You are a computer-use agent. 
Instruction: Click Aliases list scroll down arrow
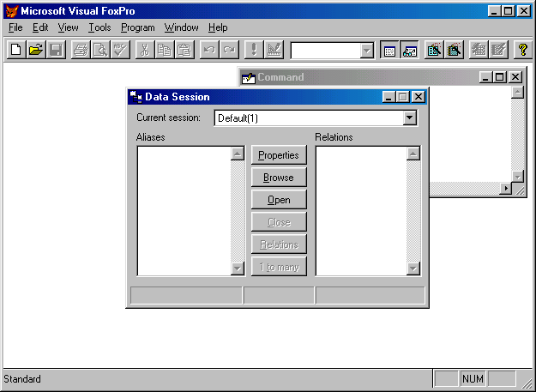[x=238, y=268]
